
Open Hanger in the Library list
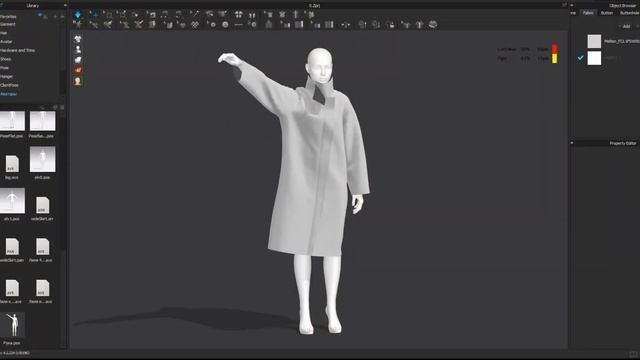click(x=7, y=77)
